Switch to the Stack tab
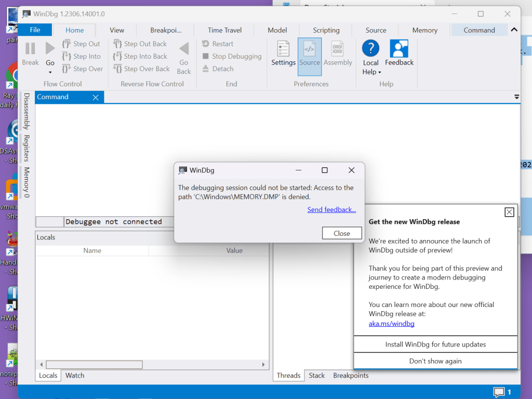This screenshot has height=399, width=532. [x=316, y=376]
